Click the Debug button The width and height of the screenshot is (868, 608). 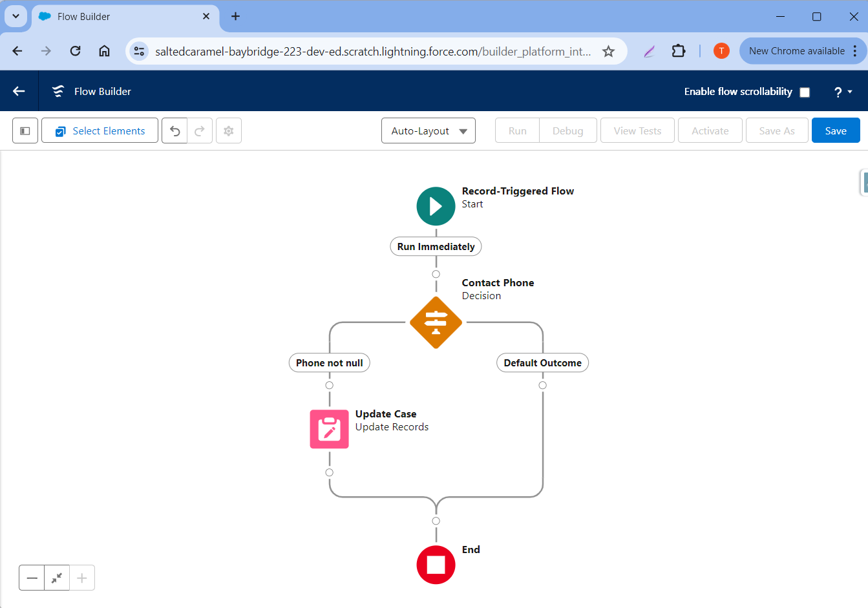tap(568, 131)
